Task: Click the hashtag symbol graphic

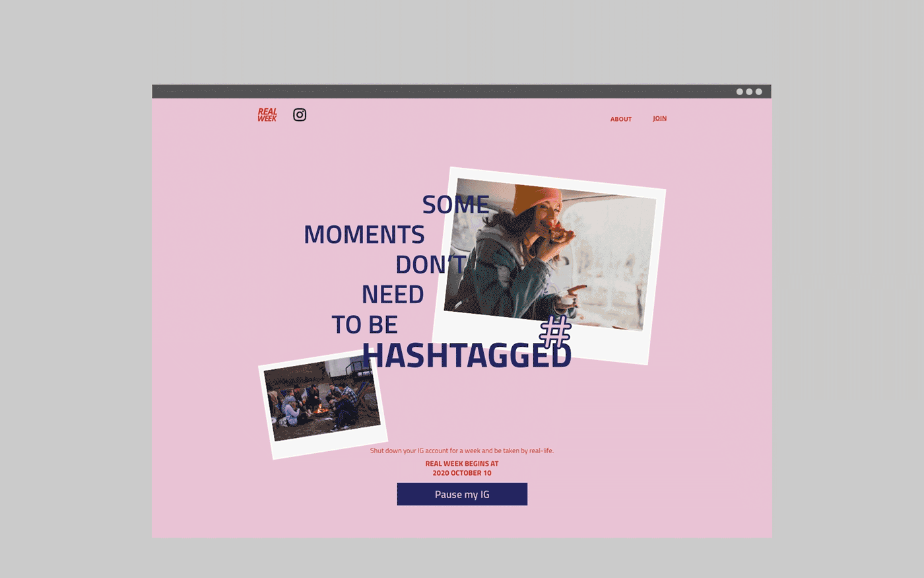Action: [x=555, y=332]
